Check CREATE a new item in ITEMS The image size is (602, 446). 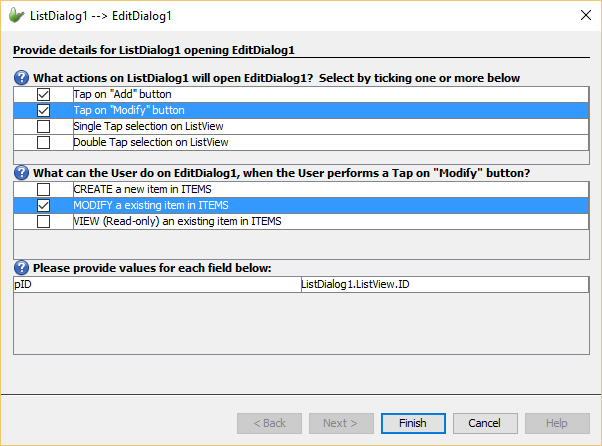coord(43,189)
